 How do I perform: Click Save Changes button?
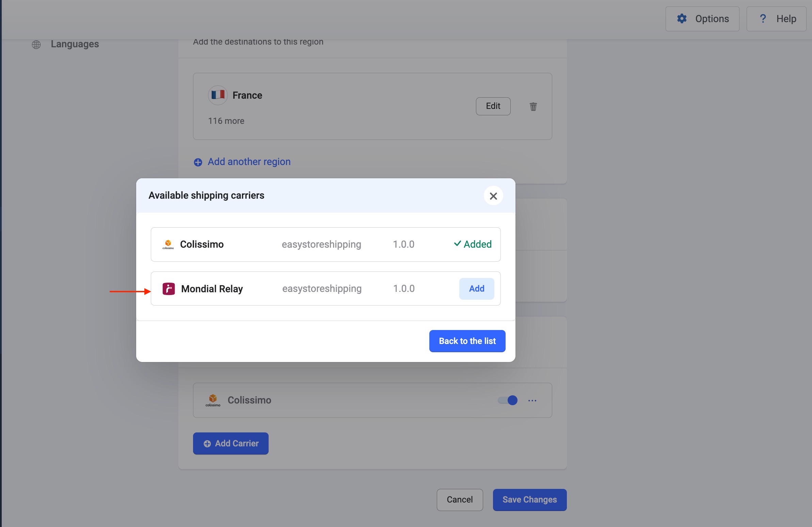[x=529, y=499]
